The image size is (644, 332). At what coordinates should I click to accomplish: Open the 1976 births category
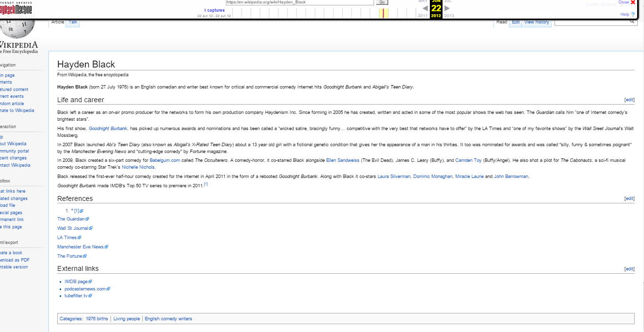pyautogui.click(x=97, y=319)
